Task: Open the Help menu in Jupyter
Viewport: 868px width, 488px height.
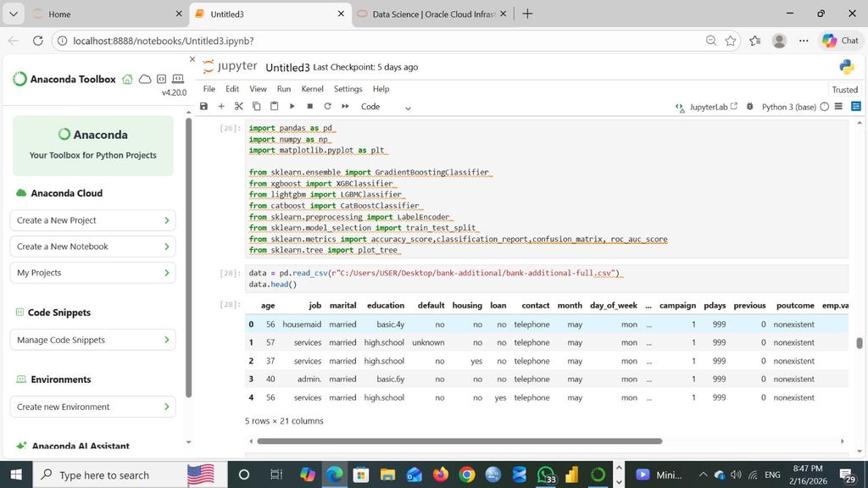Action: tap(381, 88)
